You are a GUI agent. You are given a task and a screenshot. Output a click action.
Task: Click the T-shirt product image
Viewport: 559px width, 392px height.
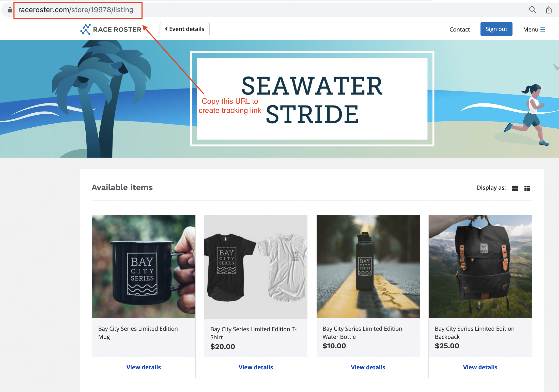tap(256, 267)
